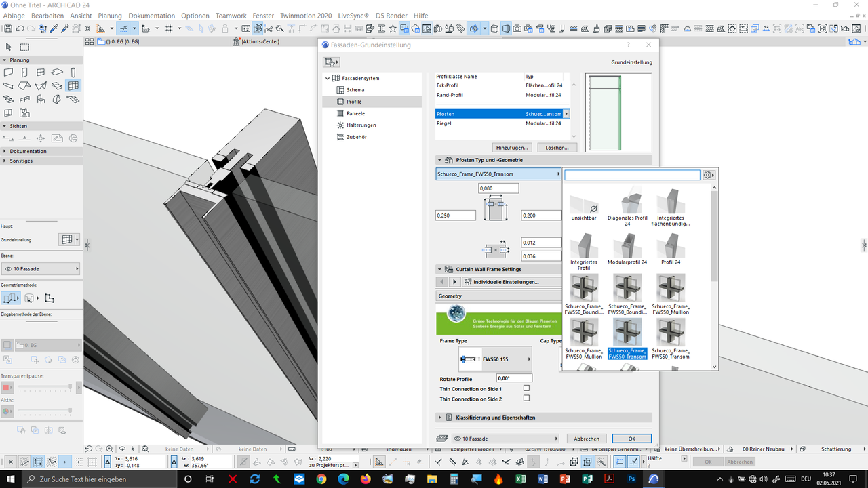Collapse Pfosten Typ und -Geometrie panel
This screenshot has width=868, height=488.
[x=439, y=160]
